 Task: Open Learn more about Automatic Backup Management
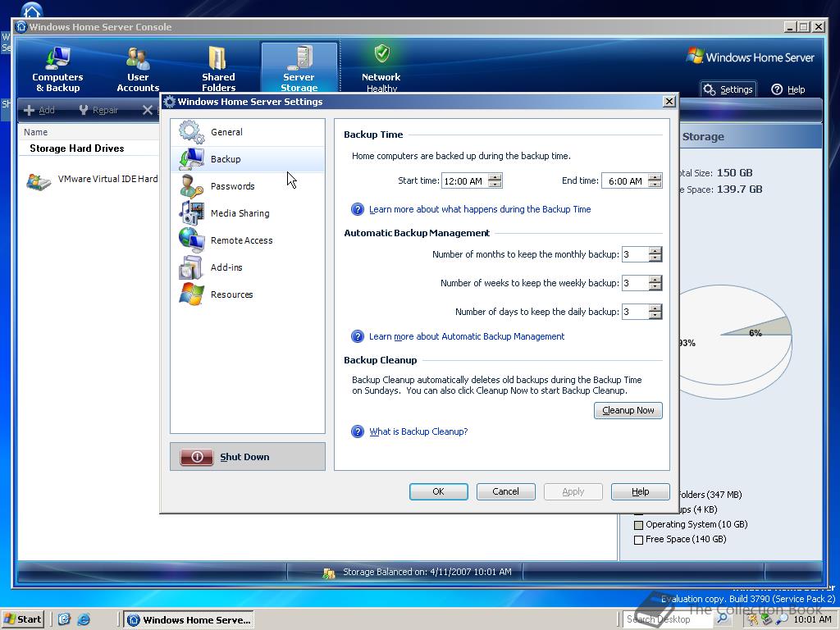coord(467,336)
